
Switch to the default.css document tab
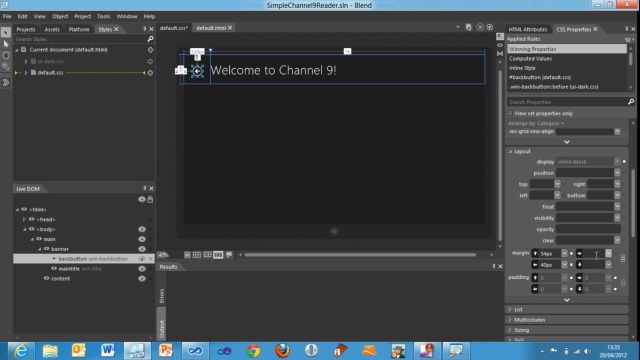click(173, 28)
